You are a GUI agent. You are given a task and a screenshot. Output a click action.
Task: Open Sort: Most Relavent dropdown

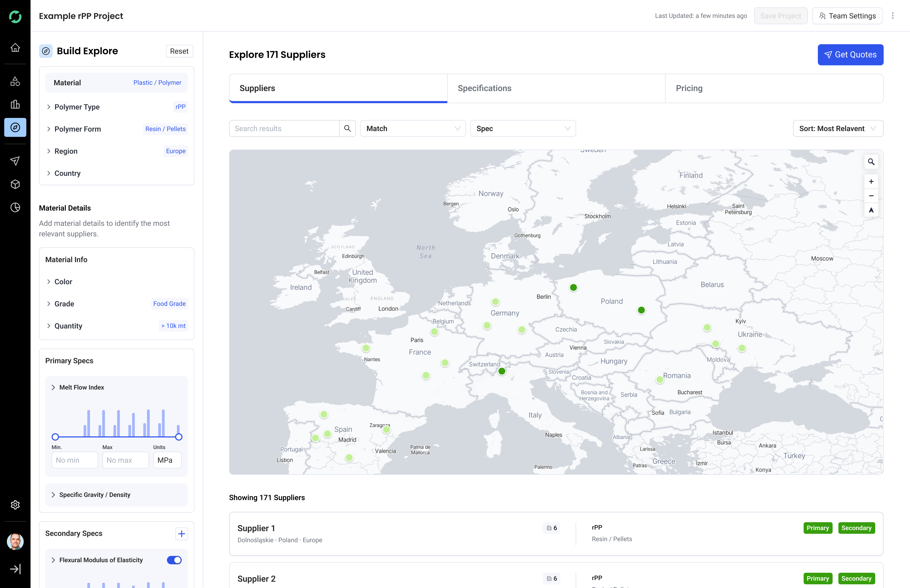[x=838, y=129]
